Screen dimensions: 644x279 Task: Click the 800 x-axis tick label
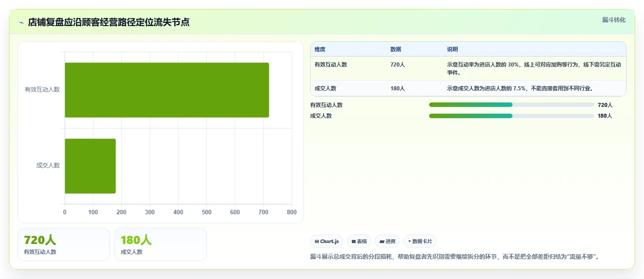click(x=292, y=212)
